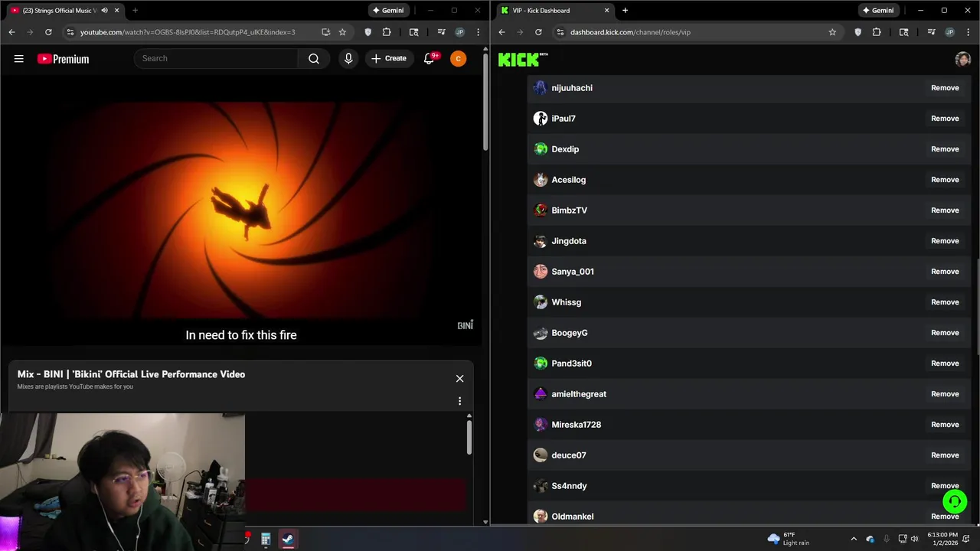Image resolution: width=980 pixels, height=551 pixels.
Task: Remove VIP BoogeyG
Action: pos(945,333)
